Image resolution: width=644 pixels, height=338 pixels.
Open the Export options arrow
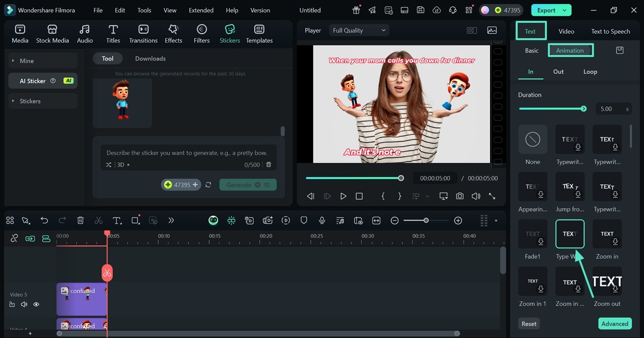(564, 10)
